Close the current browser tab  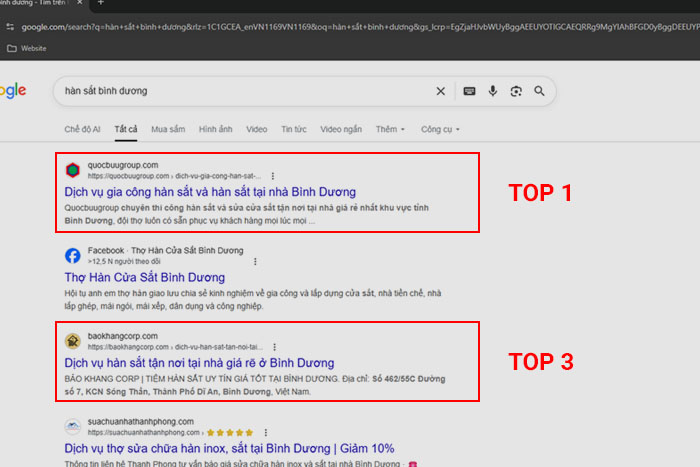click(x=79, y=3)
